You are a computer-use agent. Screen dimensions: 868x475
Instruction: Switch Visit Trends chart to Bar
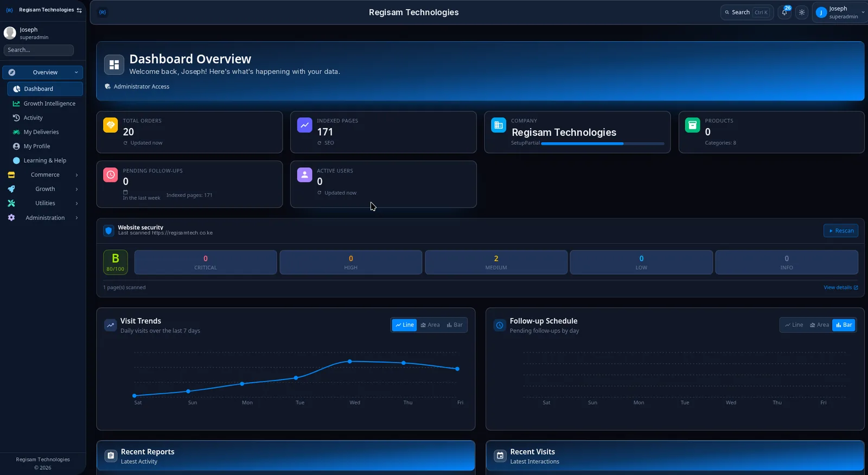click(455, 325)
